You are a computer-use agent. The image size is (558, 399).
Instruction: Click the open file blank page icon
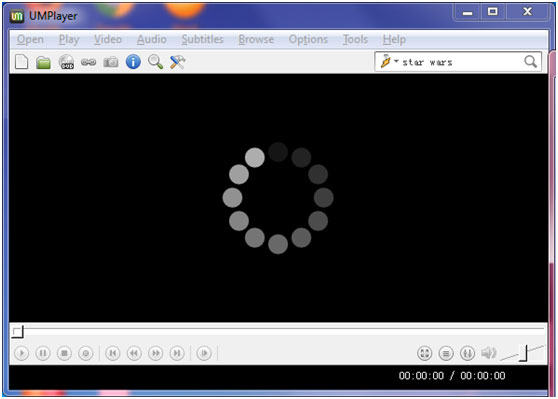tap(22, 62)
